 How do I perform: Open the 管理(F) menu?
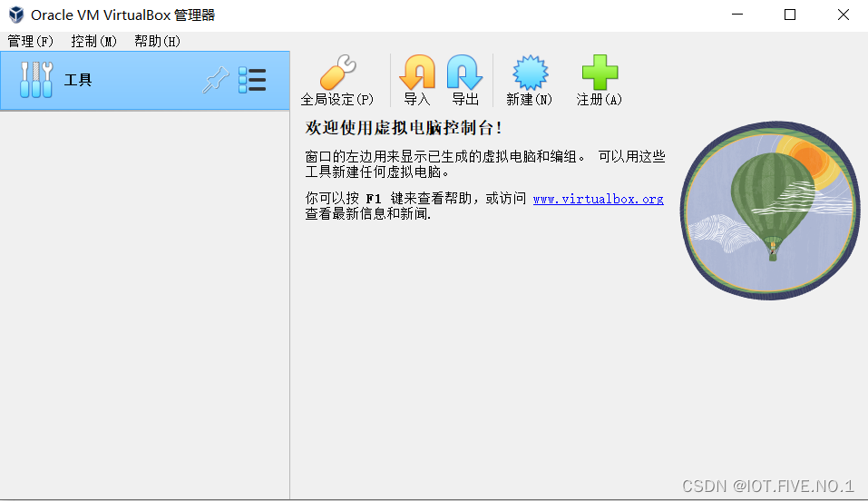[x=31, y=42]
